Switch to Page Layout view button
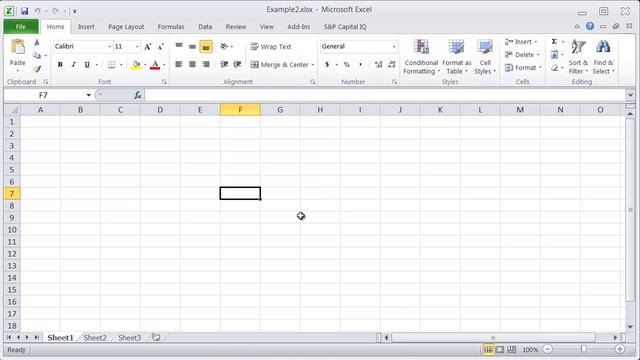Screen dimensions: 640x360 pos(500,349)
